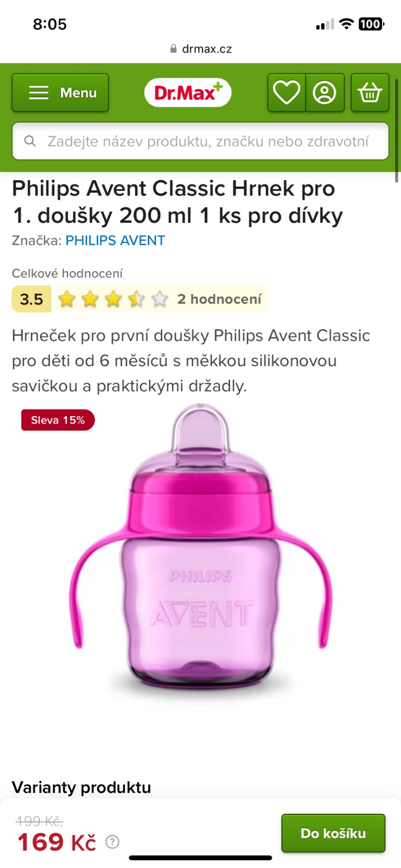Click the 3.5 rating score badge

31,299
